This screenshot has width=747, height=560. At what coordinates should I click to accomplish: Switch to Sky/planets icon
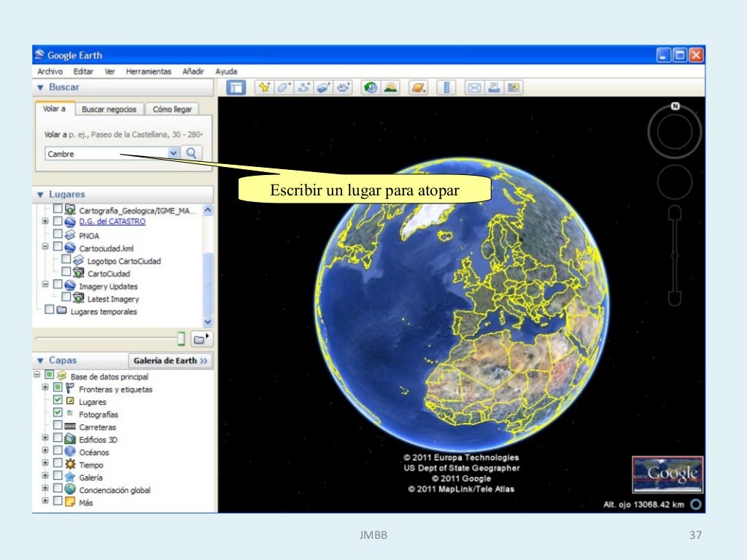click(x=418, y=87)
